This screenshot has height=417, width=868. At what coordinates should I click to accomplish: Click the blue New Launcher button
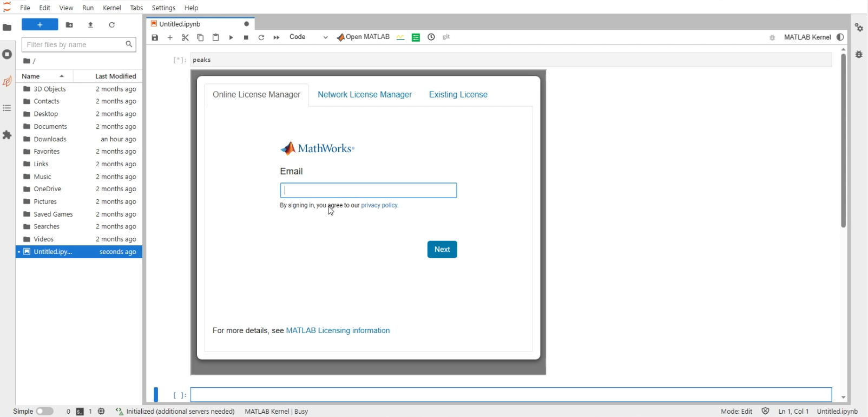point(40,25)
